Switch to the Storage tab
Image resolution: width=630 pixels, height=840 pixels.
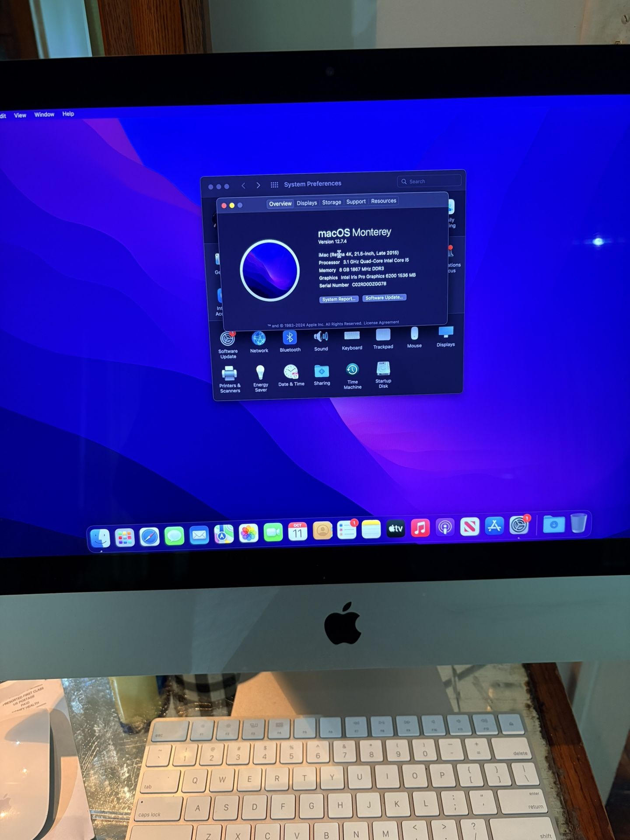[331, 203]
